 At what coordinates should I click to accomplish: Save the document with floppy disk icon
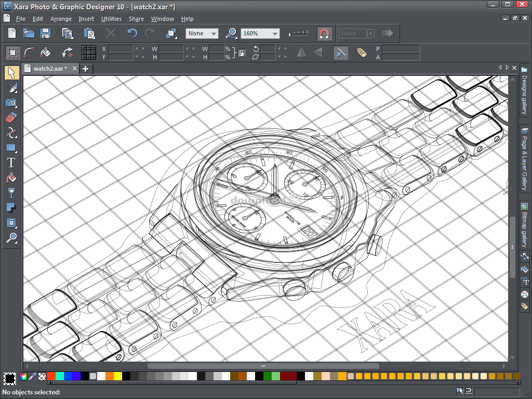(x=46, y=34)
